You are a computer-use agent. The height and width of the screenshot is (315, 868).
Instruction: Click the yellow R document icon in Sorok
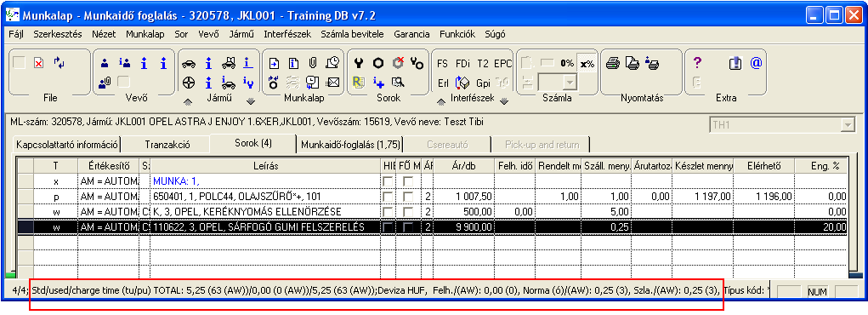[x=358, y=83]
